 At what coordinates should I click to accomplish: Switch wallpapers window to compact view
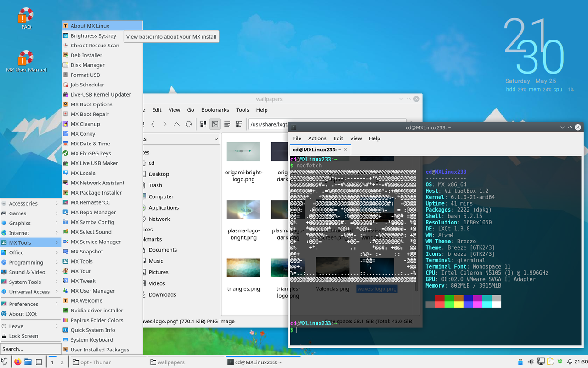227,124
